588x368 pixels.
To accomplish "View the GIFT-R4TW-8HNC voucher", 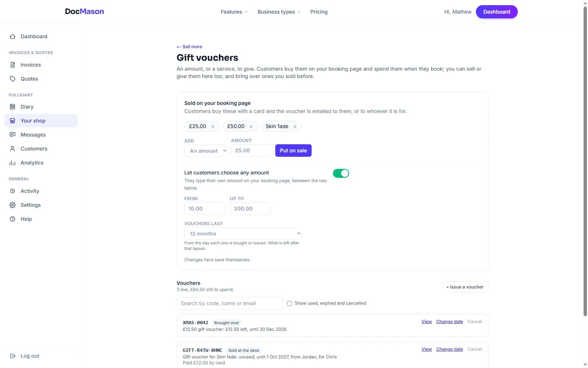I will (426, 349).
